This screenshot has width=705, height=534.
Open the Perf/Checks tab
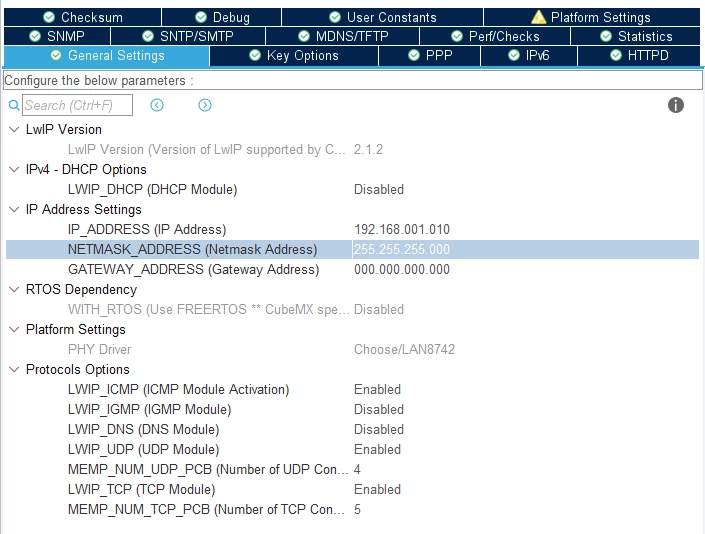(495, 36)
